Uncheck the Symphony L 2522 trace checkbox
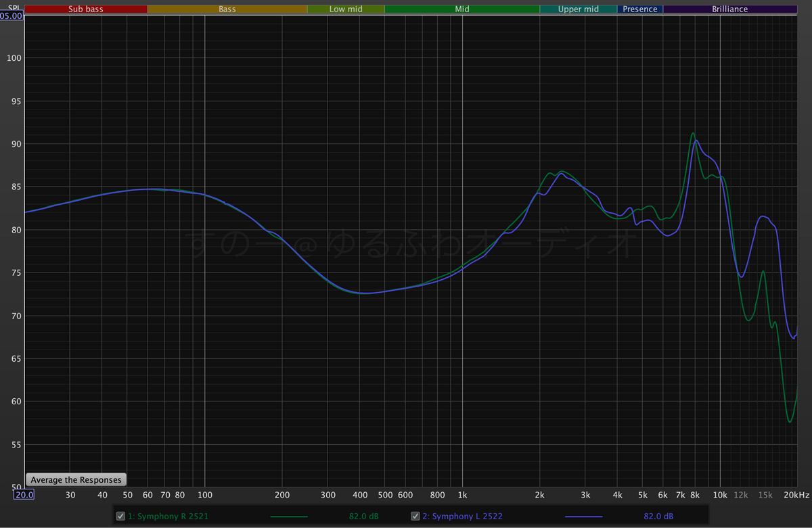Viewport: 812px width, 528px height. (x=415, y=517)
